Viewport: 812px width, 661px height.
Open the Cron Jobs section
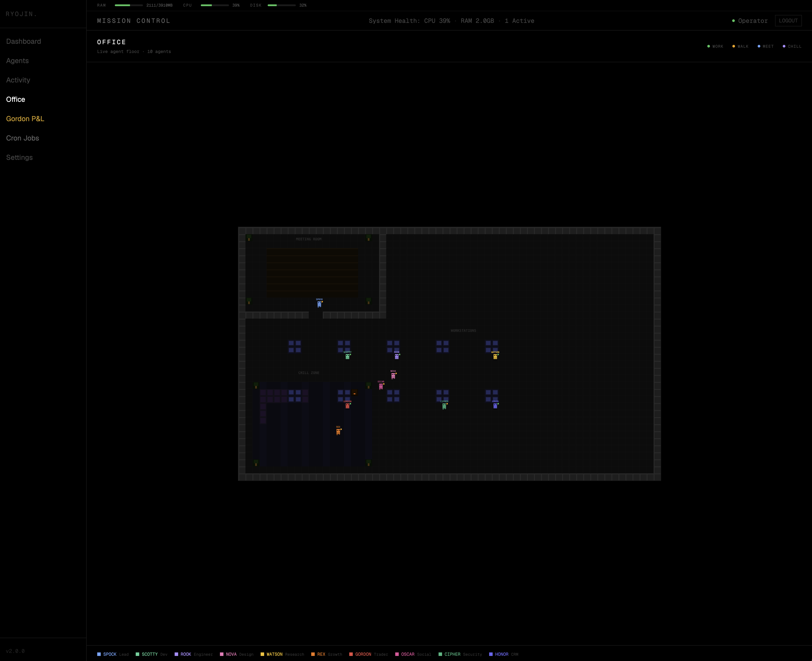point(22,138)
